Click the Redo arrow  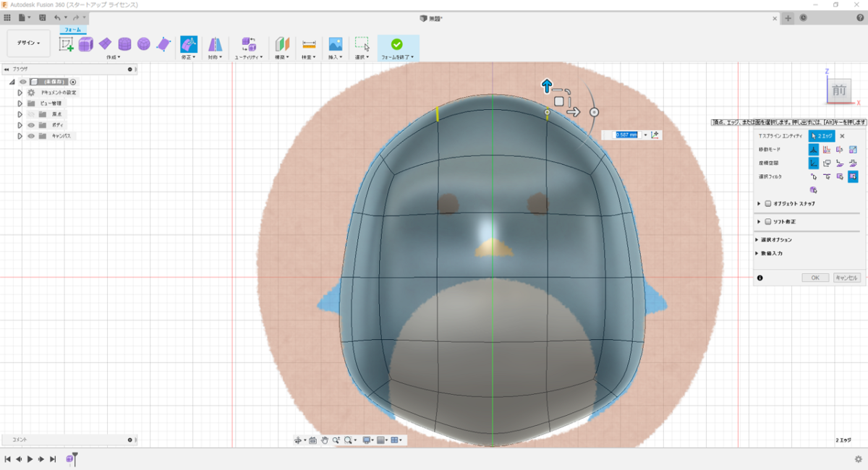click(75, 17)
